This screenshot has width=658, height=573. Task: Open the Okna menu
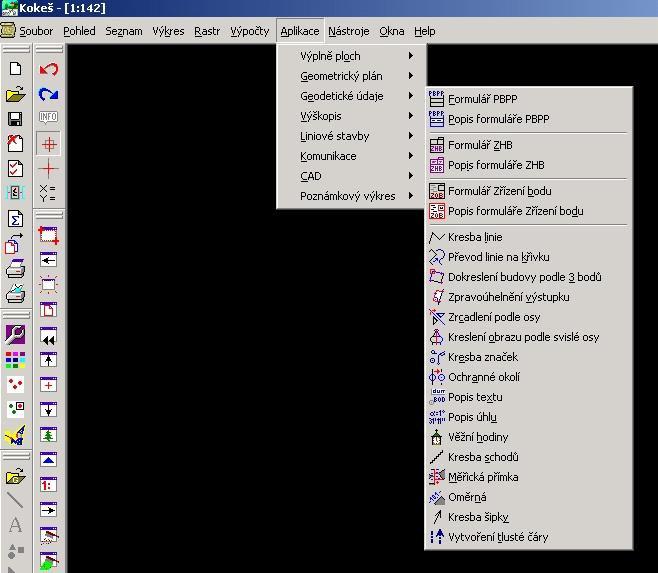coord(392,31)
